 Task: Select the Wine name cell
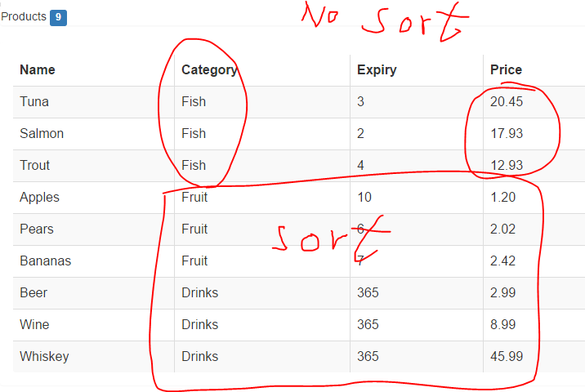tap(34, 325)
